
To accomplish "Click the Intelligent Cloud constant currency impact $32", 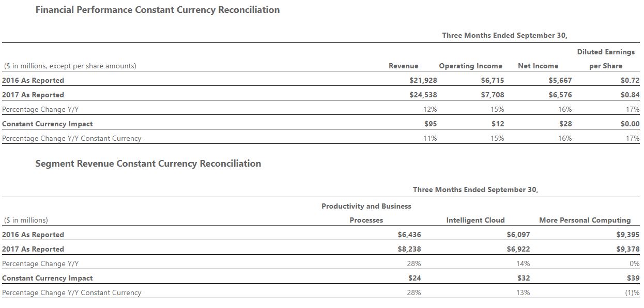I will 524,278.
